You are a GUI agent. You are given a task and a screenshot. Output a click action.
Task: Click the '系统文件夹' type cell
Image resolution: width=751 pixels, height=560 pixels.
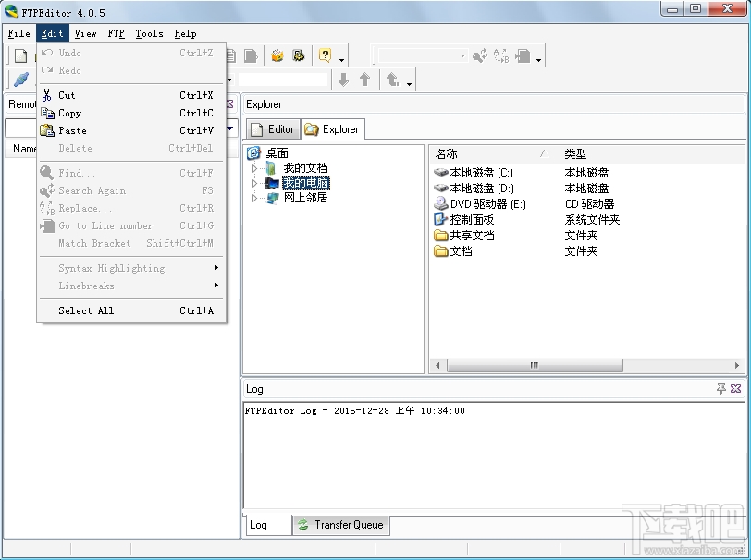point(593,220)
